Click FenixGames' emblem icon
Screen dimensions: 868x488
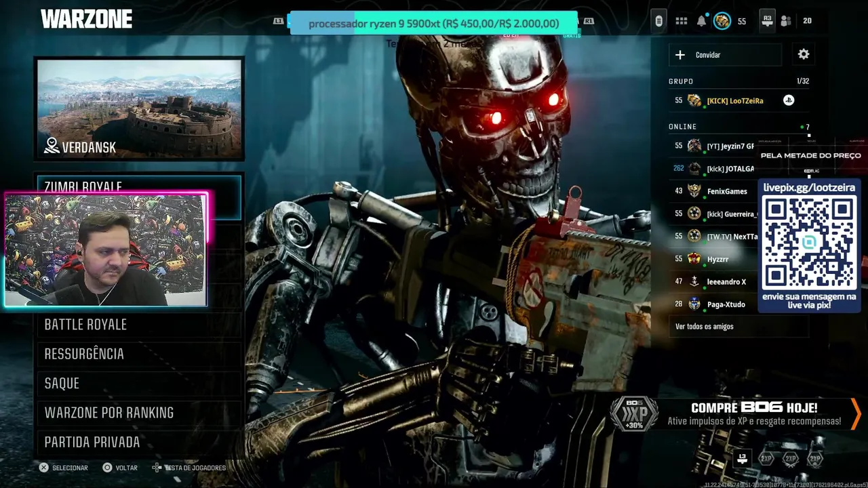(x=694, y=191)
